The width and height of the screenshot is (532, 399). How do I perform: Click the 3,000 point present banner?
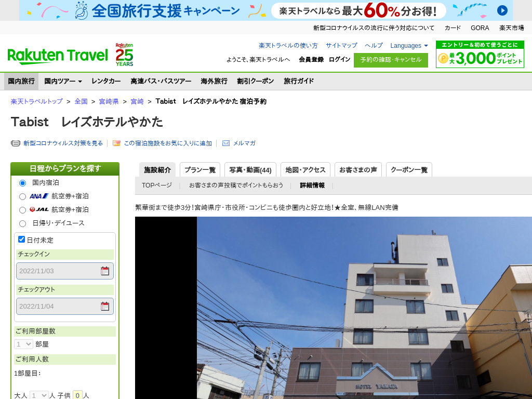[480, 54]
